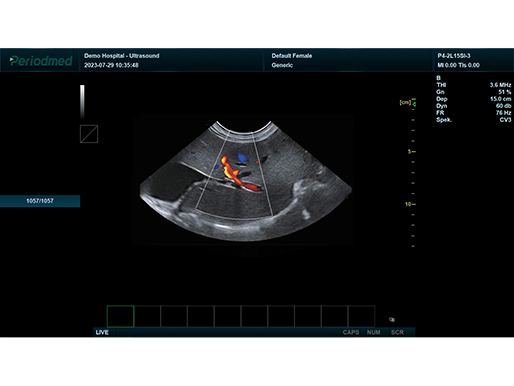Select the diagonal tissue map icon
Screen dimensions: 514x386
pyautogui.click(x=89, y=134)
